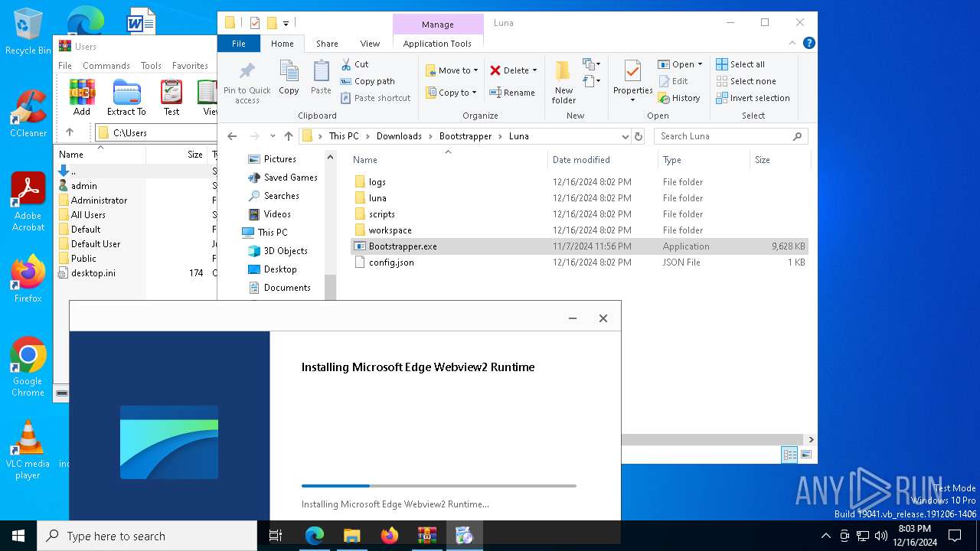
Task: Expand address bar history dropdown
Action: point(626,136)
